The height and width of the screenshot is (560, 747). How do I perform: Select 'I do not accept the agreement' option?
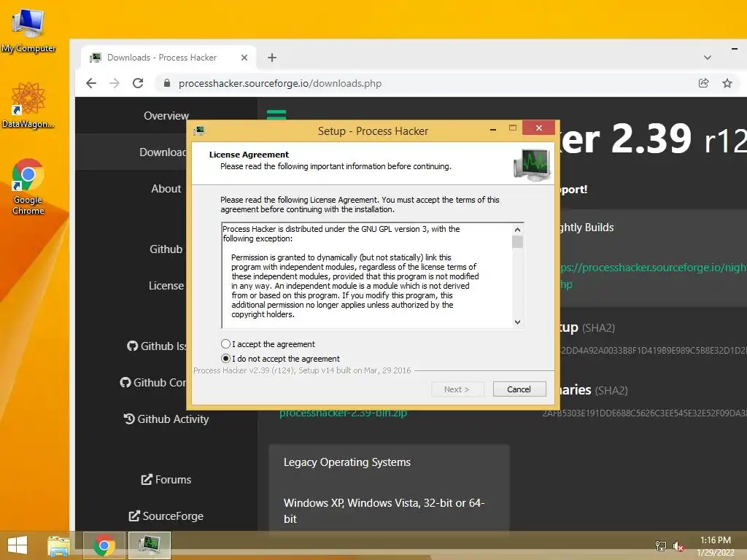226,359
